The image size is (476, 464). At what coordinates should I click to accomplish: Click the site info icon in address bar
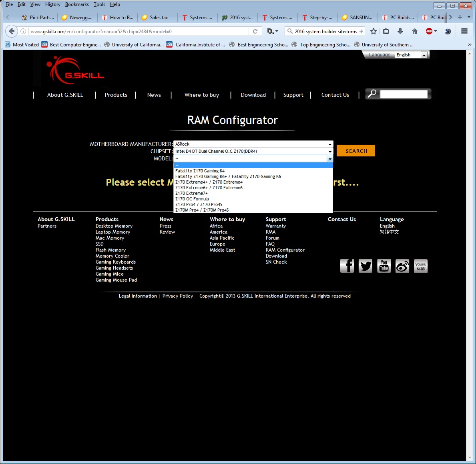coord(23,31)
